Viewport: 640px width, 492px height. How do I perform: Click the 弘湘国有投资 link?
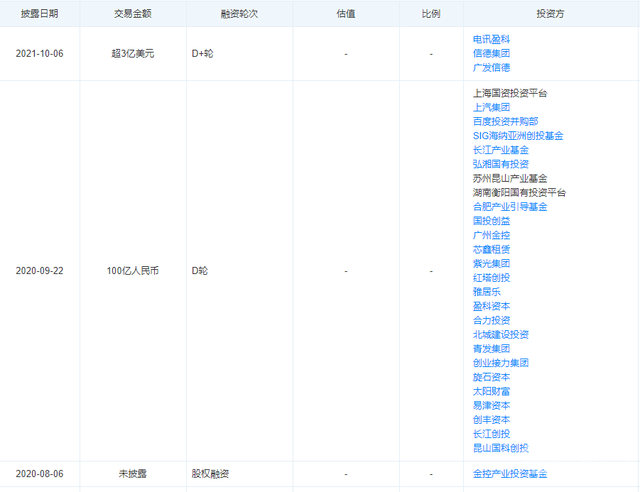point(500,164)
